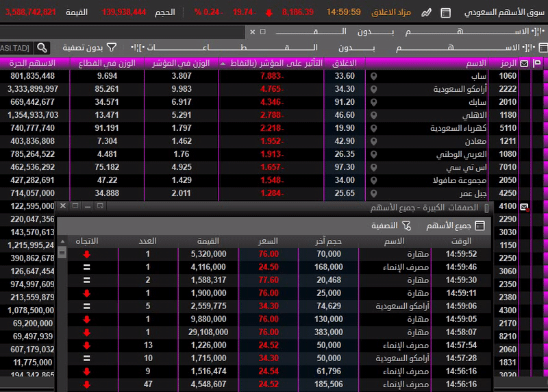The width and height of the screenshot is (548, 392).
Task: Open the envelope alert icon beside 4100
Action: pos(525,206)
